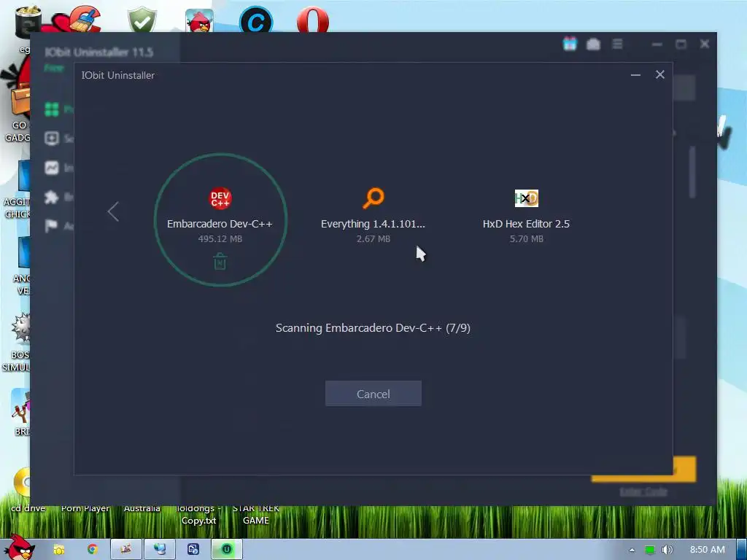Click the blurred Enter Code link

643,491
